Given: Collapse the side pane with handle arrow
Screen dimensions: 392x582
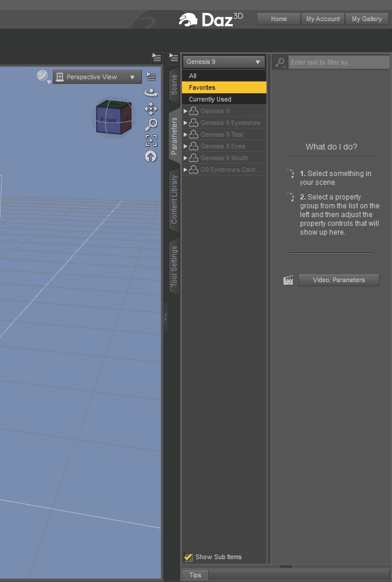Looking at the screenshot, I should click(165, 317).
